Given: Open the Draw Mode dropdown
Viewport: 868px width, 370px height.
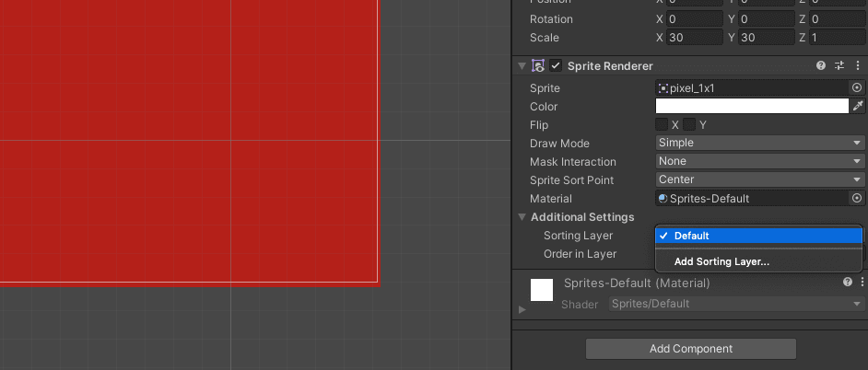Looking at the screenshot, I should click(759, 144).
